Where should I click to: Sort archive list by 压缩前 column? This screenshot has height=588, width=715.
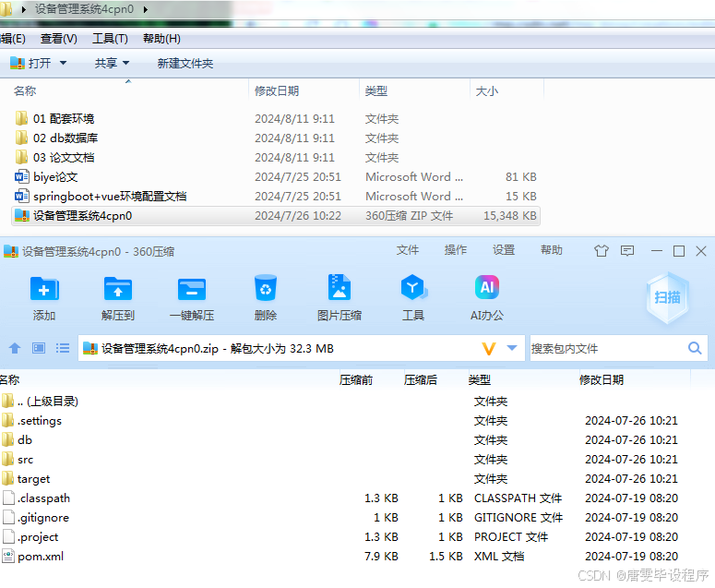(x=356, y=380)
